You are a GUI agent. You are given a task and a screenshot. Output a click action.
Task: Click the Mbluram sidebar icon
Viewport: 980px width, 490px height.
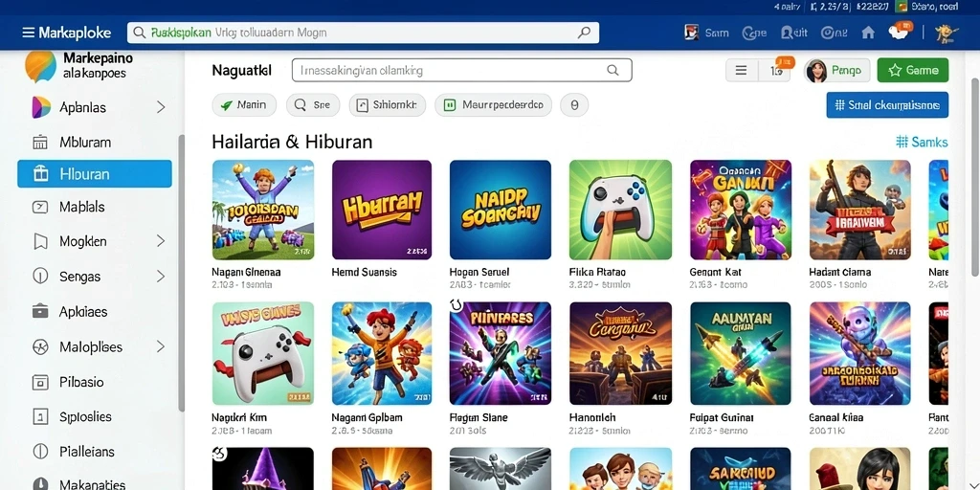point(40,143)
